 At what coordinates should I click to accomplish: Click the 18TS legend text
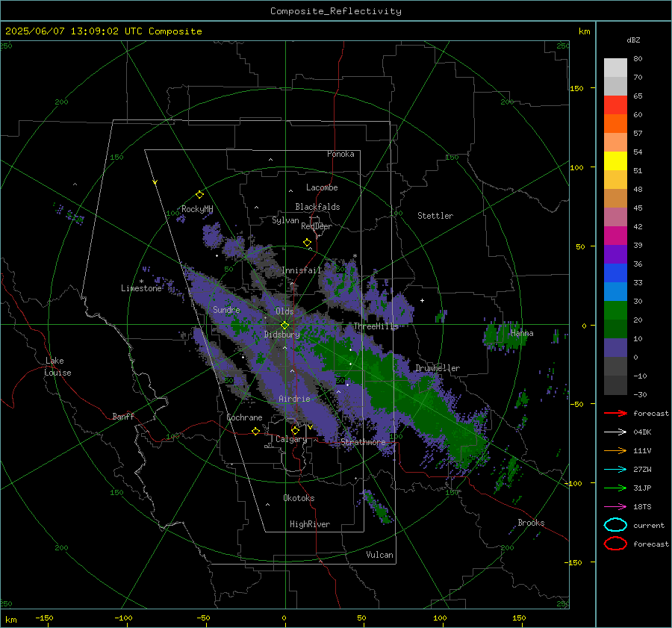click(642, 507)
